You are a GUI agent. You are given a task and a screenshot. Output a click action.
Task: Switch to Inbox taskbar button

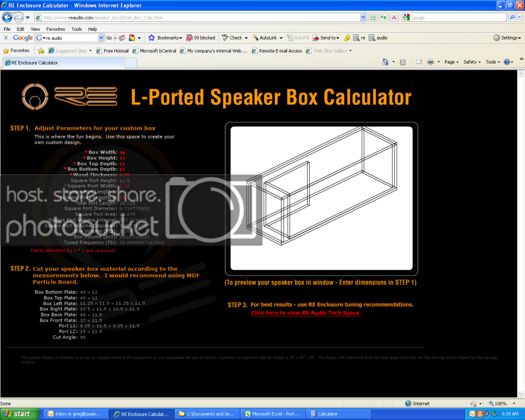[x=75, y=414]
